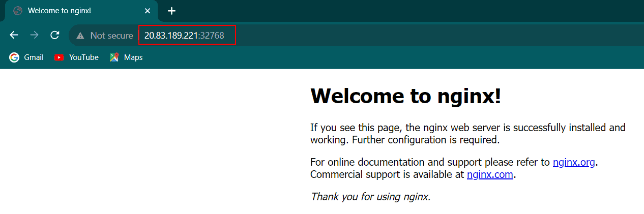644x214 pixels.
Task: Click the Not secure label text
Action: tap(111, 36)
